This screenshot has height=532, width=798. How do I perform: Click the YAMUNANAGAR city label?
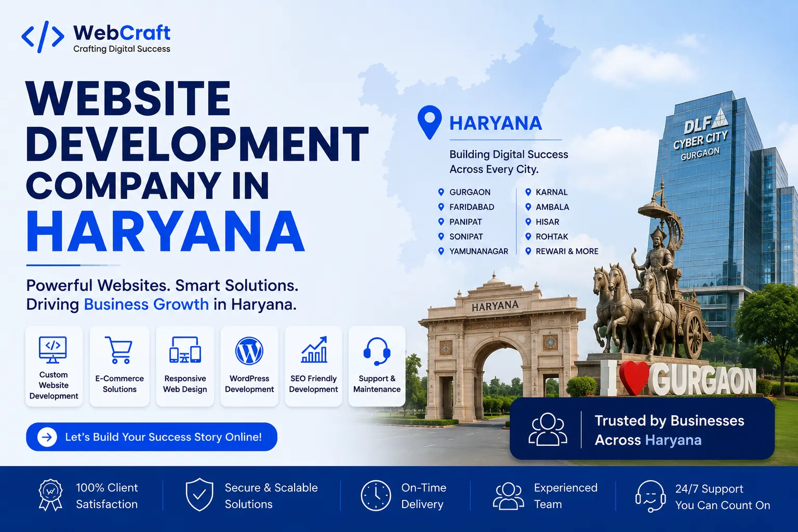tap(478, 251)
